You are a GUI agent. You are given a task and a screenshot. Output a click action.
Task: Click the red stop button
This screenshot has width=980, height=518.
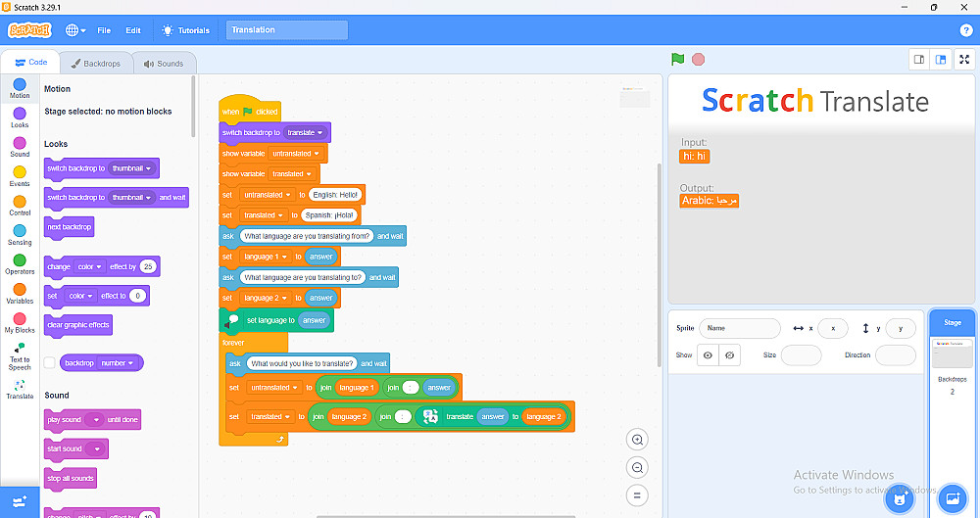[x=698, y=60]
